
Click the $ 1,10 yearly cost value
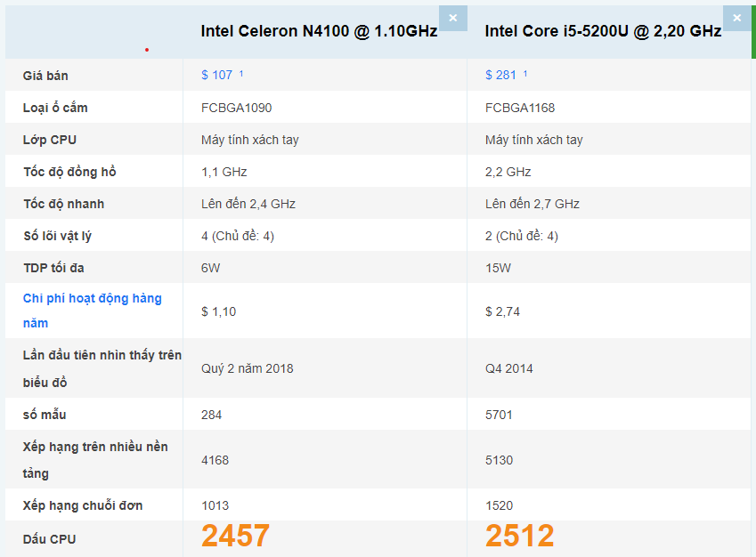pyautogui.click(x=218, y=311)
